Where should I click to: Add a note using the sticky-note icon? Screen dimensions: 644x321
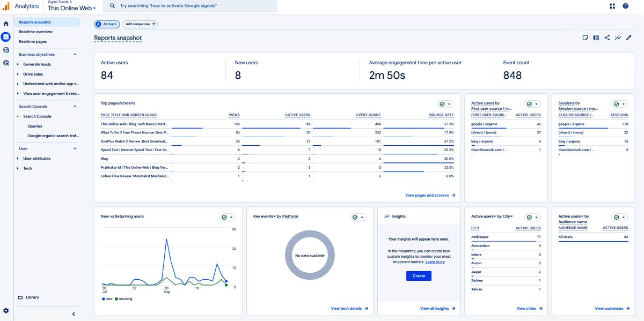click(584, 38)
